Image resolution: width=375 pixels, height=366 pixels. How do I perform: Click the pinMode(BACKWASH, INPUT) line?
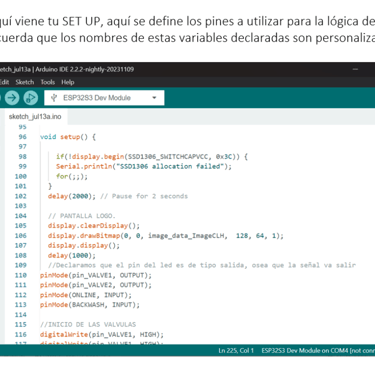[90, 305]
